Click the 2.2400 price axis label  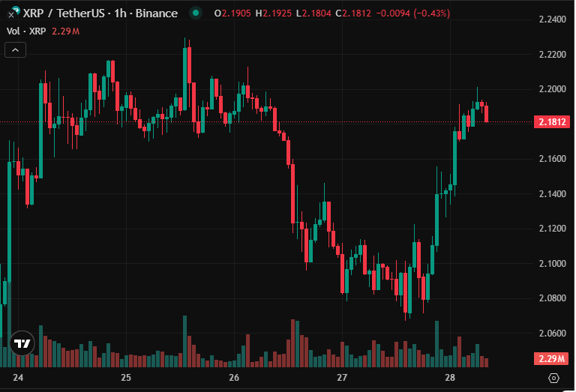553,19
